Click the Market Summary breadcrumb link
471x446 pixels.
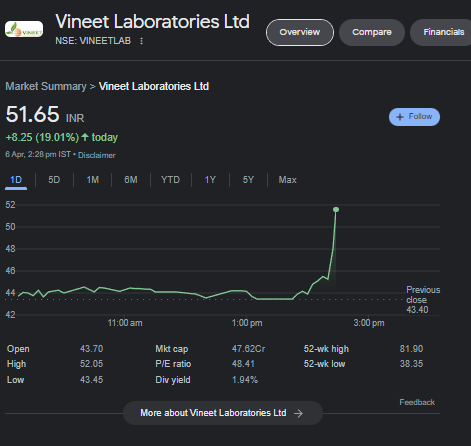pos(46,86)
